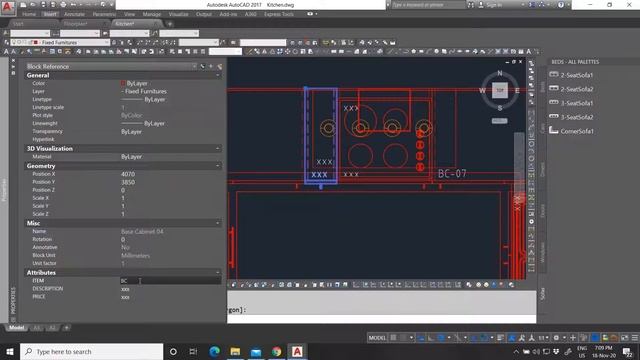Click the command line input area
Viewport: 640px width, 360px height.
[382, 319]
